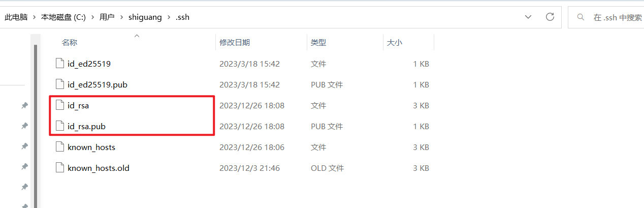This screenshot has width=644, height=208.
Task: Click date 2023/12/26 18:06 of known_hosts
Action: 252,147
